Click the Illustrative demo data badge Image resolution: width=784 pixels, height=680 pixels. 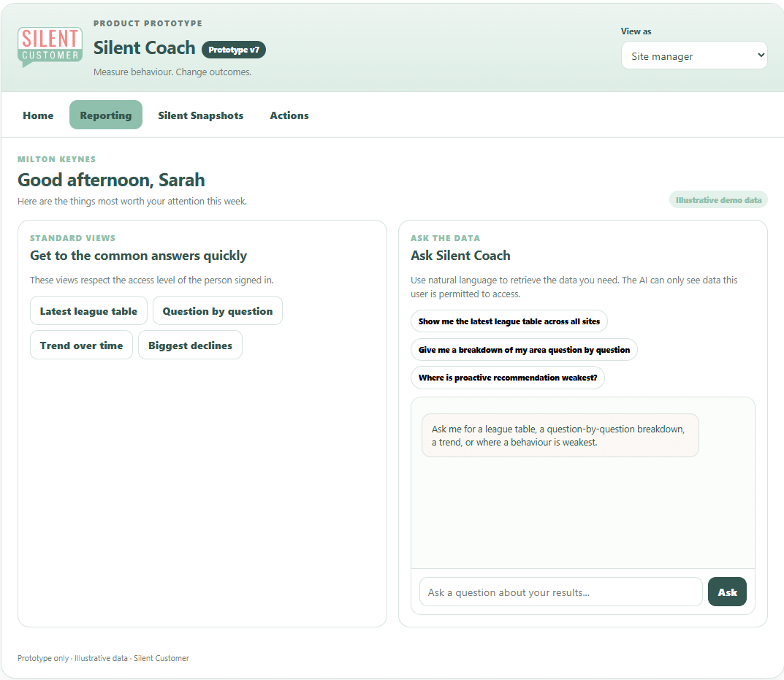click(718, 200)
